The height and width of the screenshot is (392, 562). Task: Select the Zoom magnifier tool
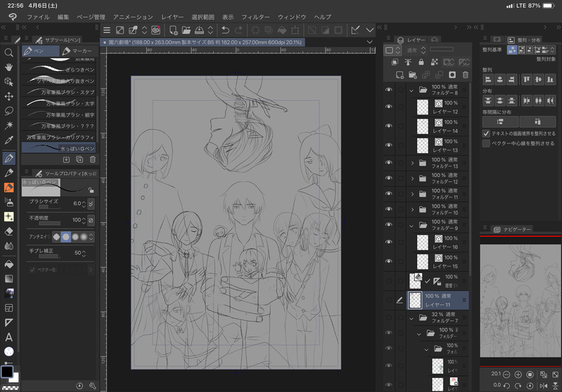(9, 53)
